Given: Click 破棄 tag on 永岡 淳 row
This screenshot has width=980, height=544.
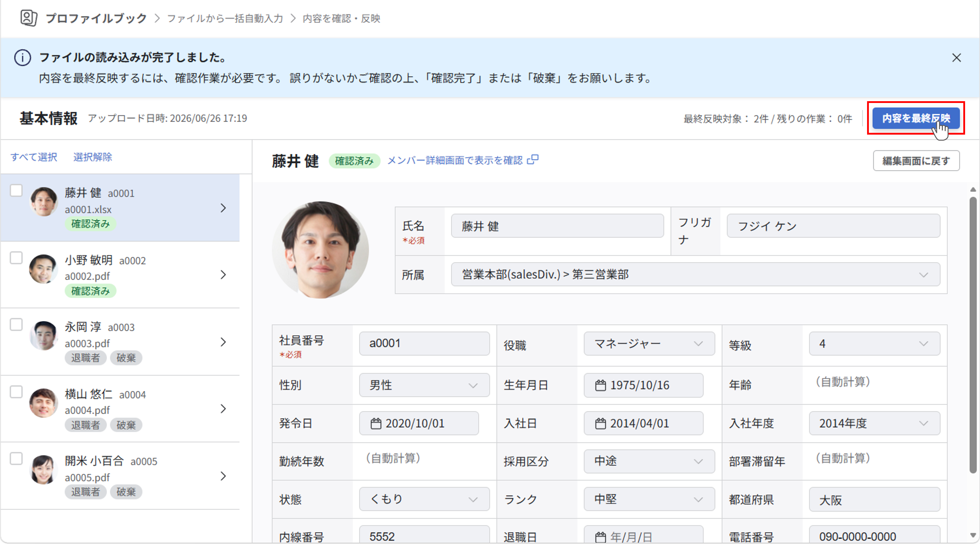Looking at the screenshot, I should (126, 358).
